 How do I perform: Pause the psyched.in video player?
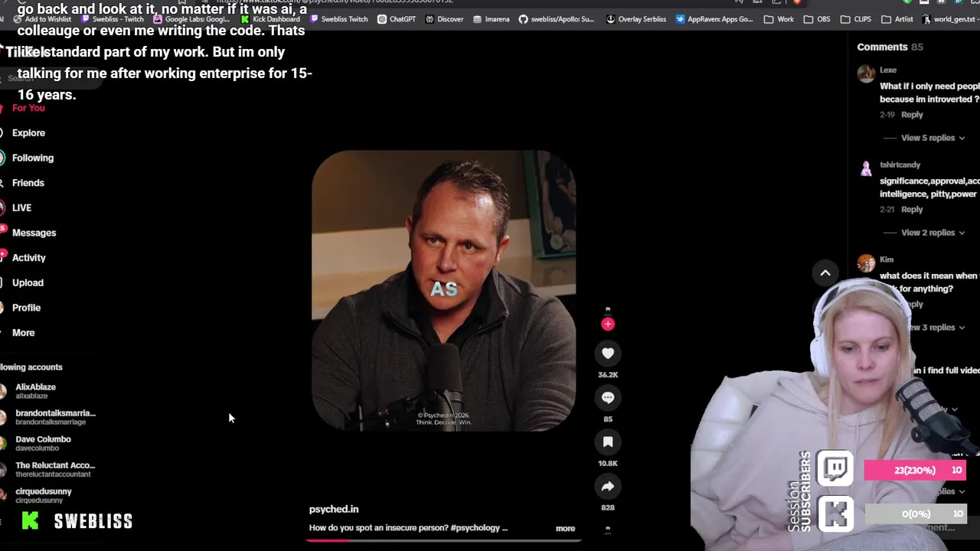click(x=444, y=291)
